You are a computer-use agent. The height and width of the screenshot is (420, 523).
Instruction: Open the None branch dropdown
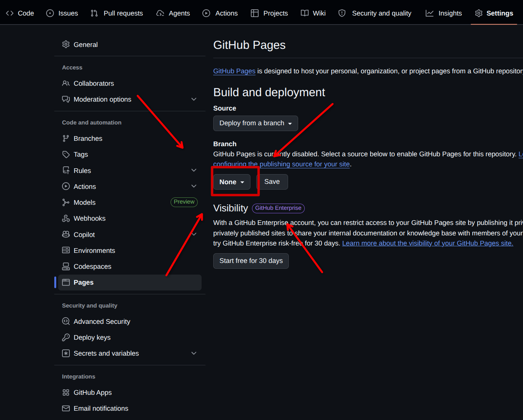[x=232, y=182]
